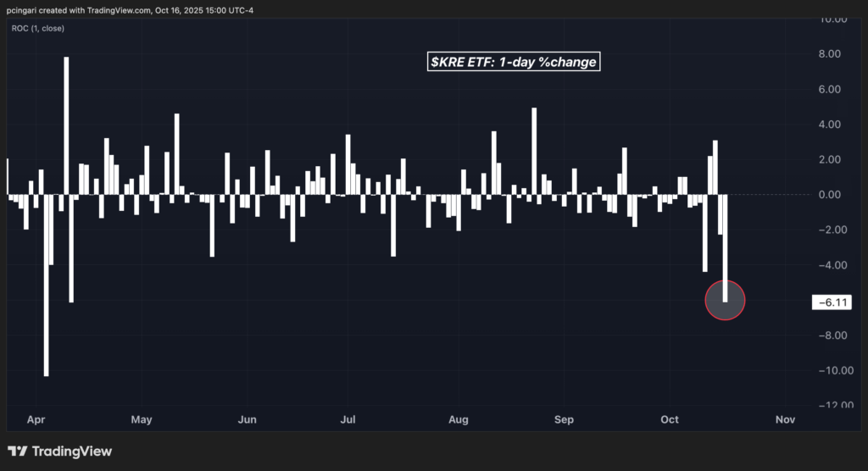Select the Oct label on time axis

point(670,419)
